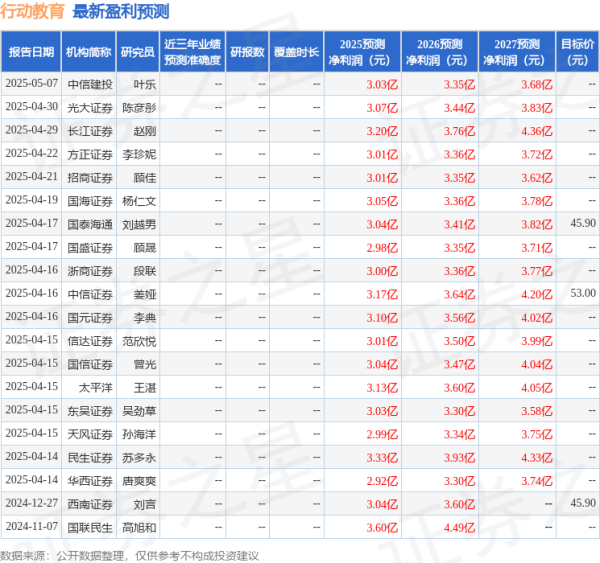Select the 2024-11-07 report date cell
This screenshot has width=600, height=563.
click(x=32, y=525)
